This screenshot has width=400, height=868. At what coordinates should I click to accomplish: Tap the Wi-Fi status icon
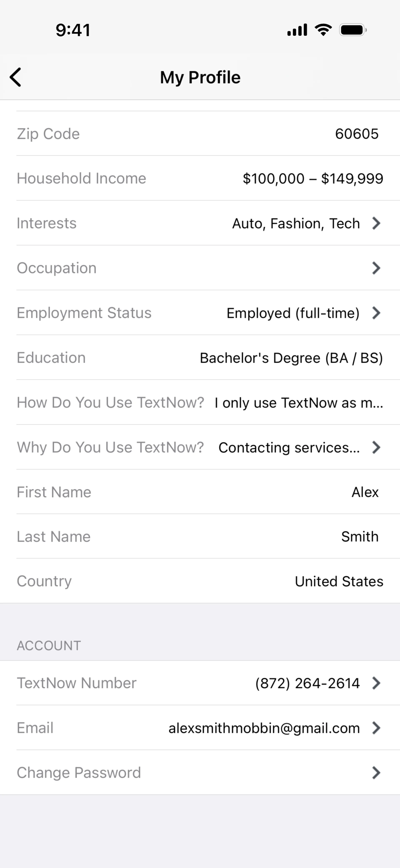point(323,30)
